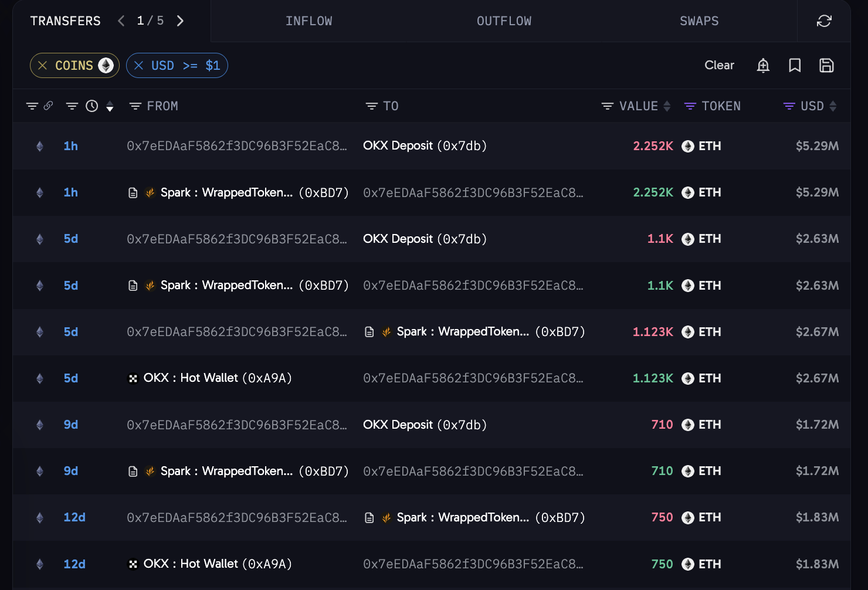Viewport: 868px width, 590px height.
Task: Click the 1.123K red value
Action: tap(653, 332)
